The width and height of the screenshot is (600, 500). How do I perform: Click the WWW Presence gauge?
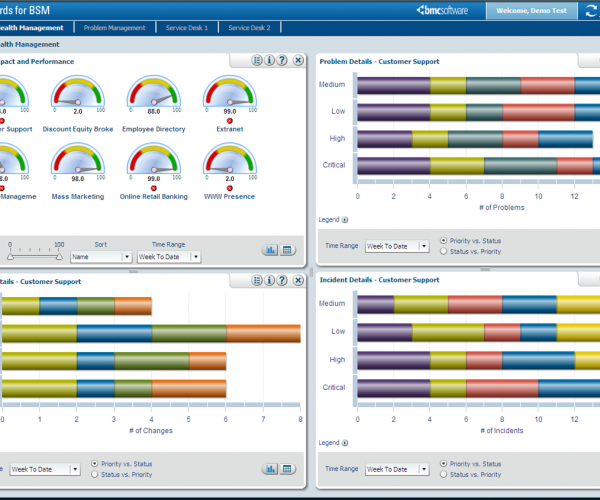coord(230,158)
